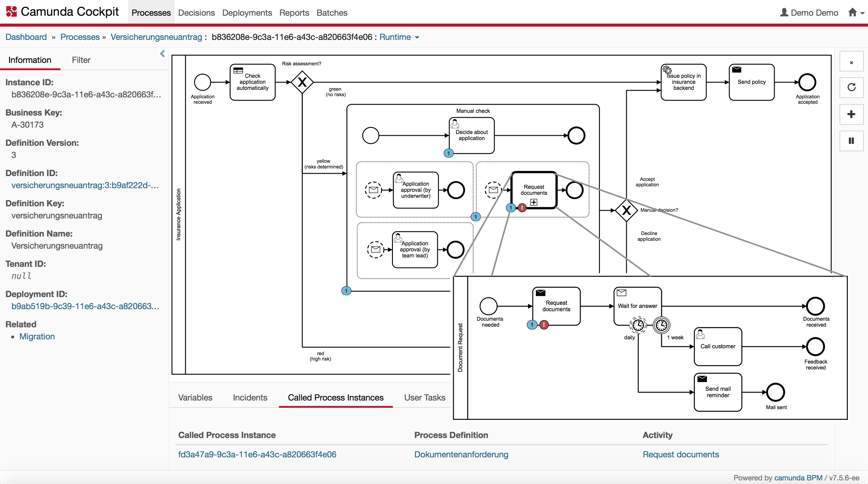Cancel the instance with the x icon
868x484 pixels.
point(851,62)
